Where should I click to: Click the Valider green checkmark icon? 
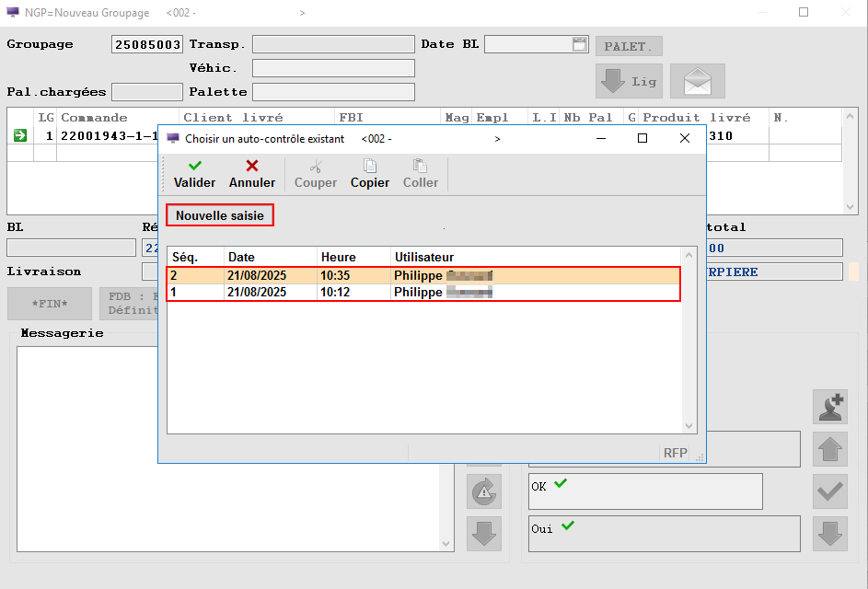194,167
